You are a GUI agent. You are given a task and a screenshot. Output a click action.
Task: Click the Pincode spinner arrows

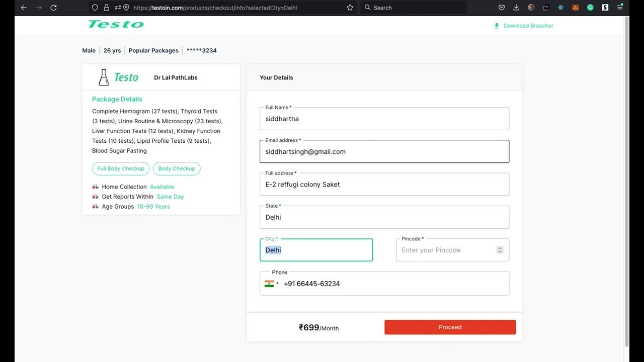(x=500, y=250)
